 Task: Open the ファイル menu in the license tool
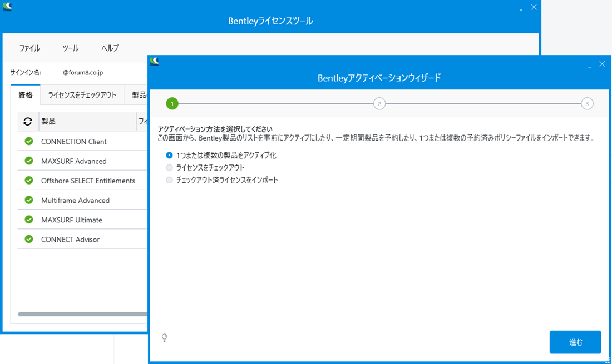click(x=29, y=48)
